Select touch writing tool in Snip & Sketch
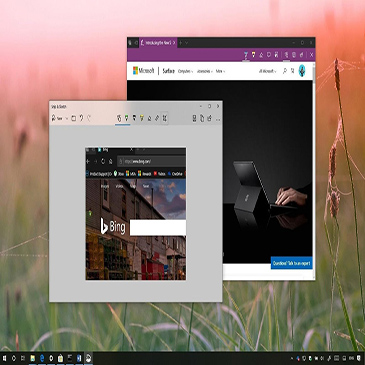Image resolution: width=365 pixels, height=365 pixels. pyautogui.click(x=119, y=118)
